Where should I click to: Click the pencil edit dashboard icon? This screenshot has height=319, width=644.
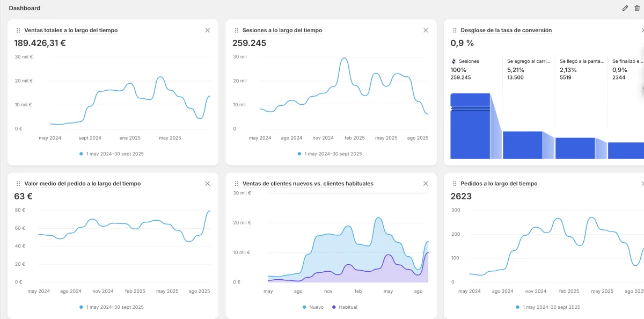pos(625,8)
